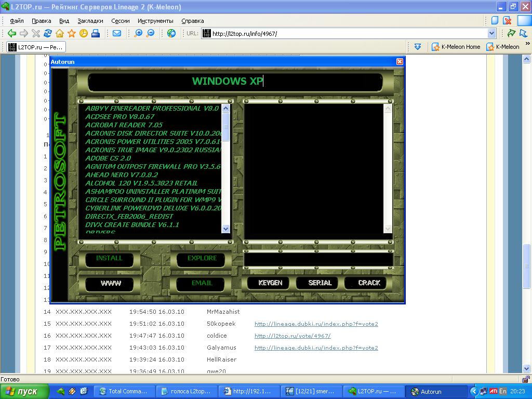Click En language indicator in tray
This screenshot has height=399, width=532.
click(x=502, y=392)
